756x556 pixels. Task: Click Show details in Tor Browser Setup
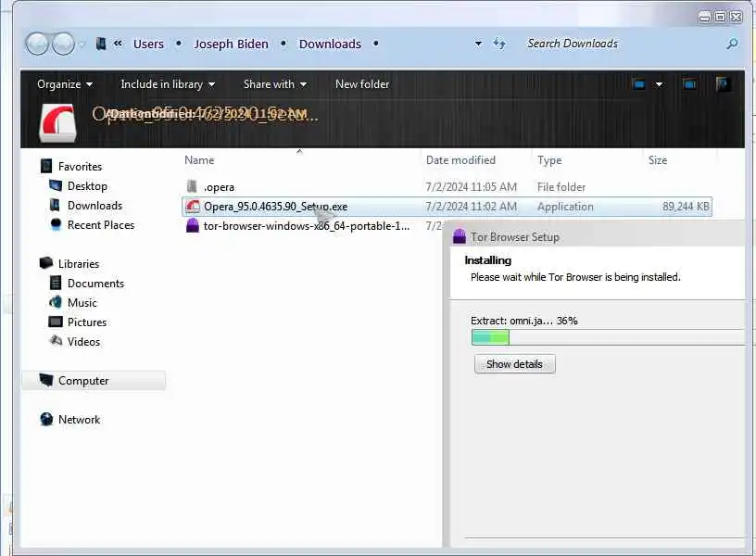coord(514,364)
